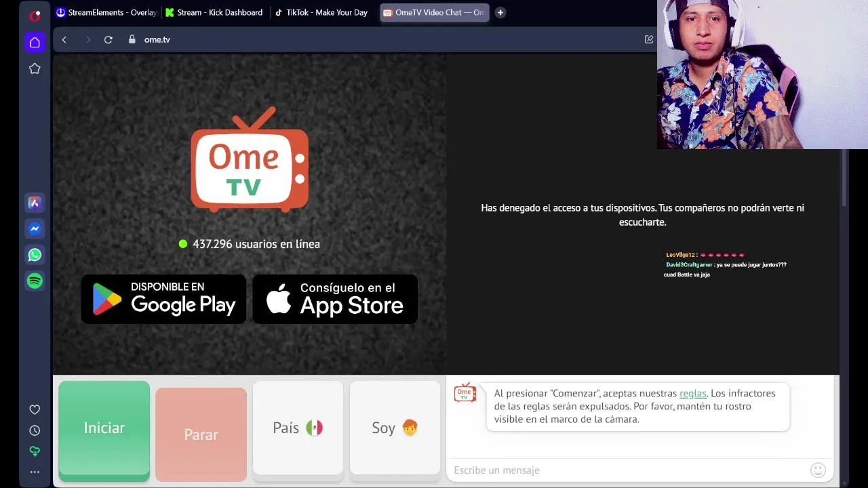View site security lock info

click(x=132, y=39)
